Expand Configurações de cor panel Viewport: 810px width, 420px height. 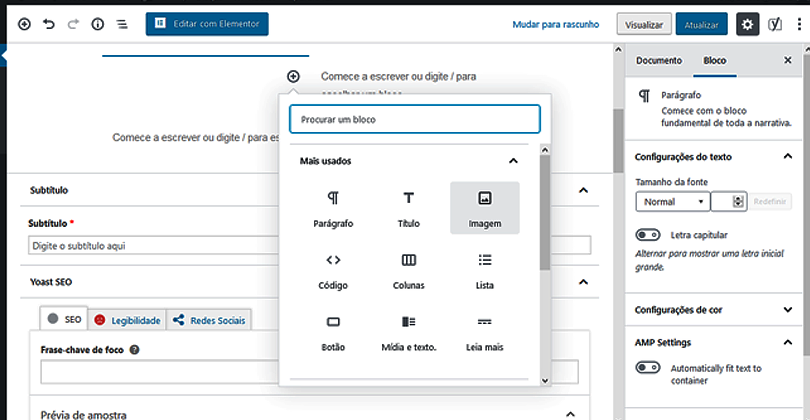point(788,309)
